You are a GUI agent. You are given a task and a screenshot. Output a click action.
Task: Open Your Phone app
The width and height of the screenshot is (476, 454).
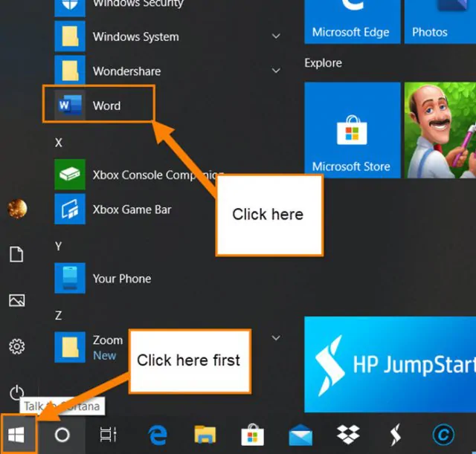[70, 278]
